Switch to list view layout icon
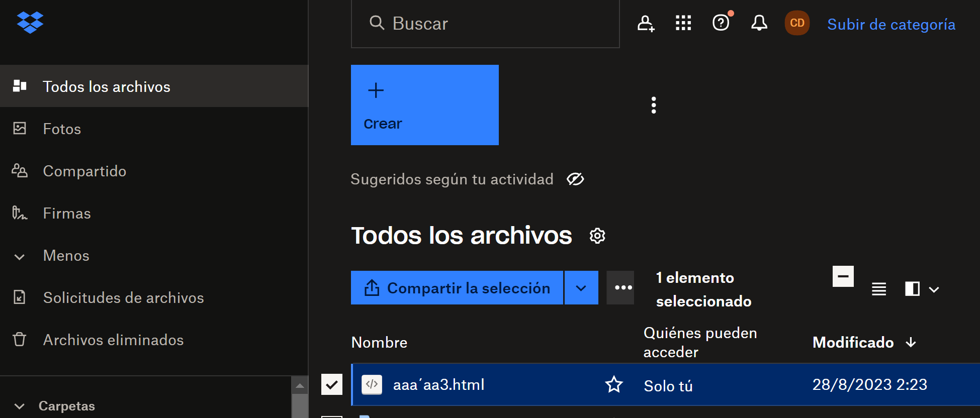 click(x=878, y=289)
